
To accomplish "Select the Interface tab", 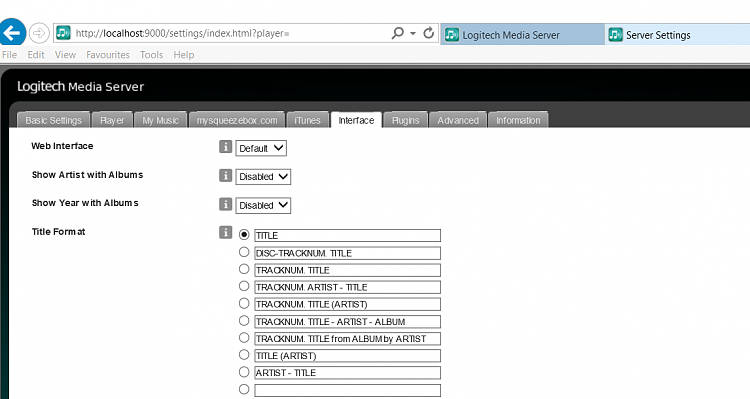I will (356, 120).
